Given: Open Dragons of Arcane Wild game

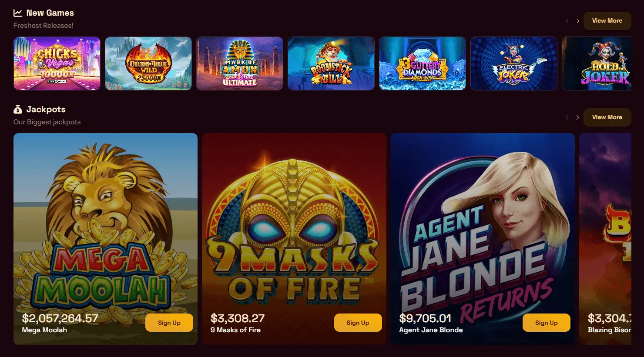Looking at the screenshot, I should point(148,63).
